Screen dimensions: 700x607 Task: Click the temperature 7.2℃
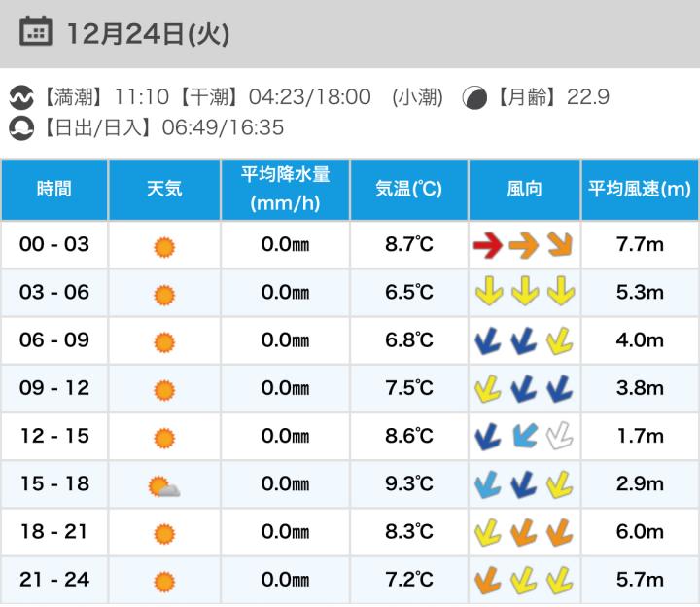(x=409, y=580)
